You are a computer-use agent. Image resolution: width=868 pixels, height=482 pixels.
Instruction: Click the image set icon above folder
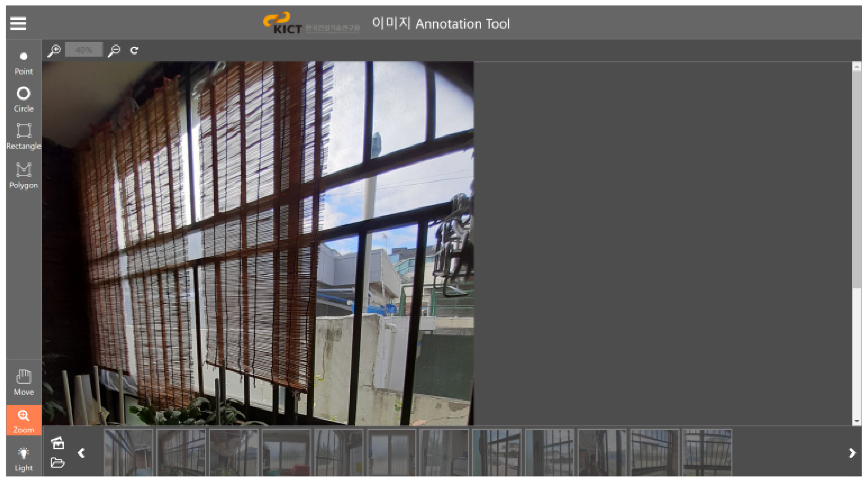tap(57, 443)
